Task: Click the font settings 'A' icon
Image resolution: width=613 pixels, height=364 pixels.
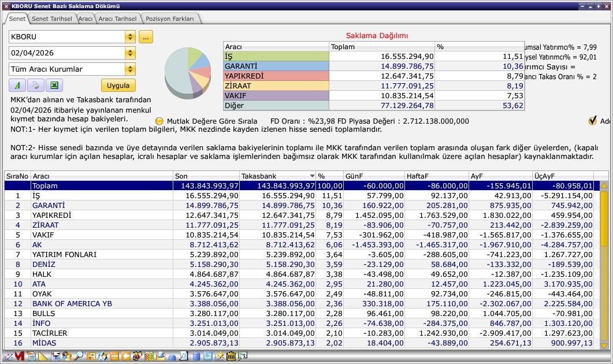Action: click(x=17, y=86)
